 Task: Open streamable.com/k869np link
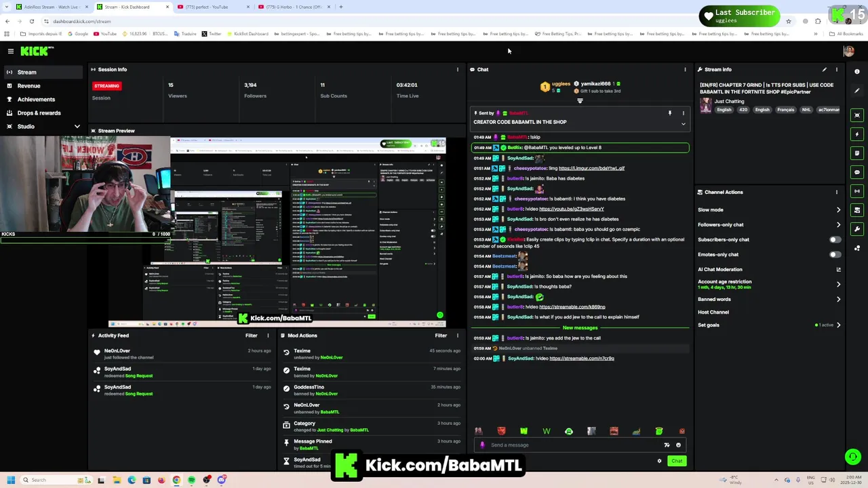tap(572, 307)
